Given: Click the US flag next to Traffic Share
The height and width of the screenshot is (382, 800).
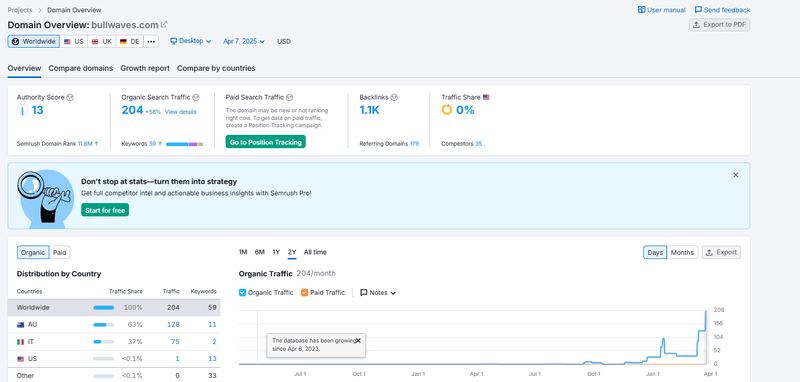Looking at the screenshot, I should [486, 97].
